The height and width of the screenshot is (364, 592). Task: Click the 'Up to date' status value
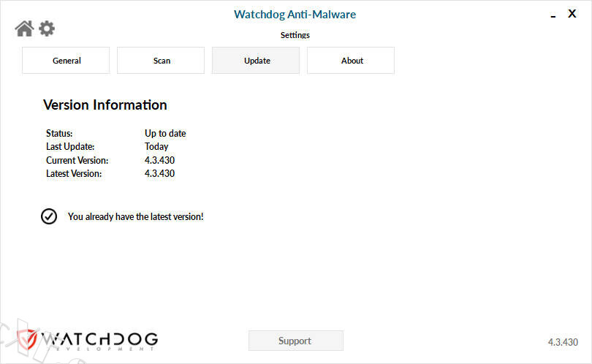coord(165,134)
